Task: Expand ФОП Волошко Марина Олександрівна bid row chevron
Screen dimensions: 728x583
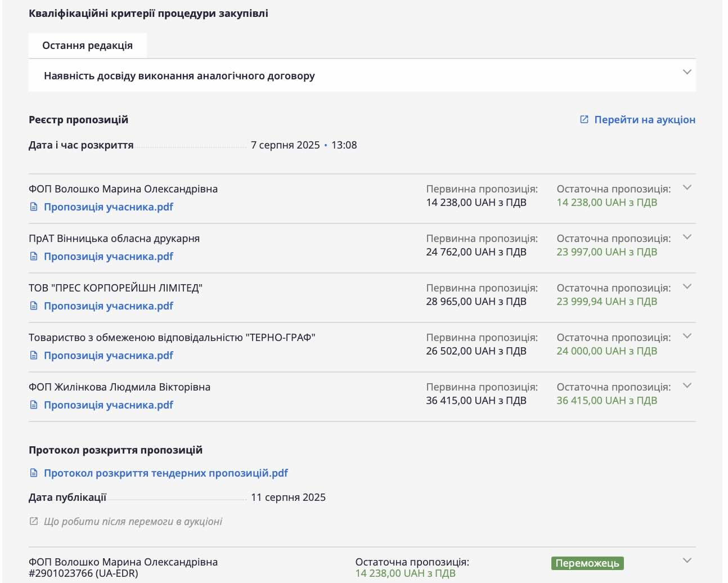Action: coord(687,187)
